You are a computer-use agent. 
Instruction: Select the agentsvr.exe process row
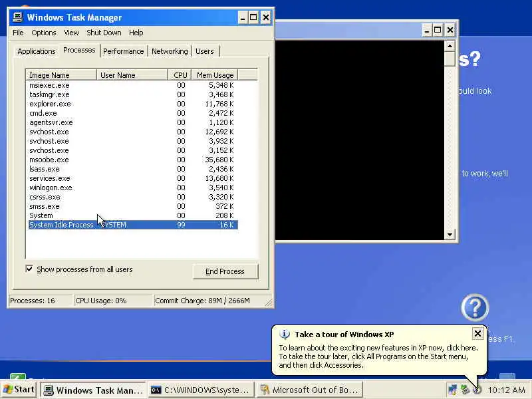pos(133,122)
